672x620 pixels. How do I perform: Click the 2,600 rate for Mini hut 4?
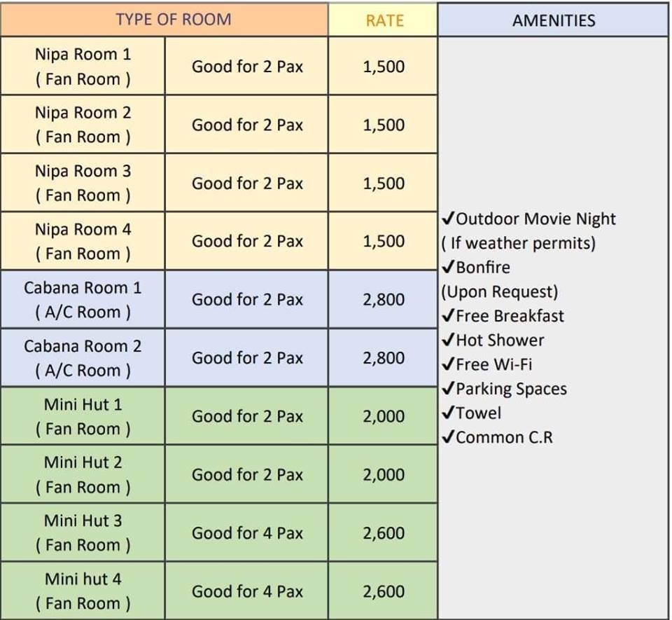(384, 591)
